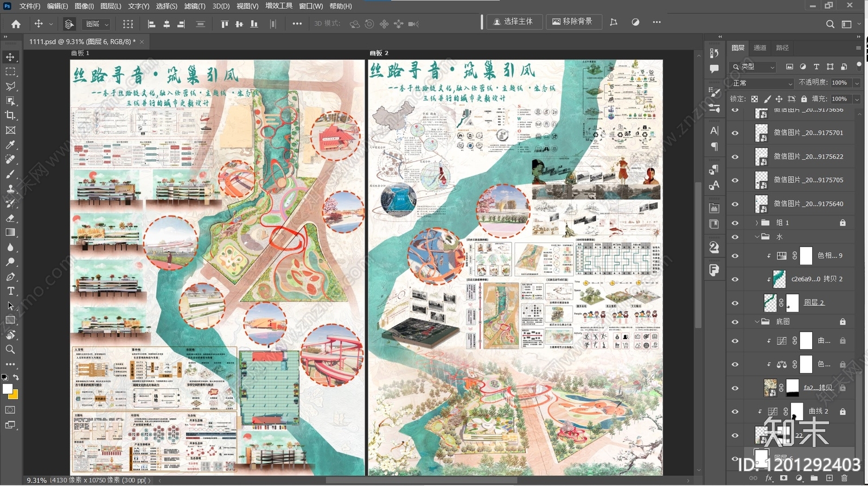
Task: Click the foreground color swatch
Action: tap(8, 389)
